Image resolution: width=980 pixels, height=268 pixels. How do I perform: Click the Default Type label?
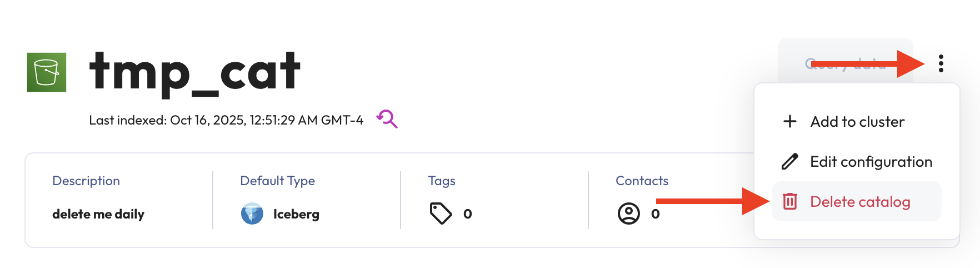click(x=277, y=181)
